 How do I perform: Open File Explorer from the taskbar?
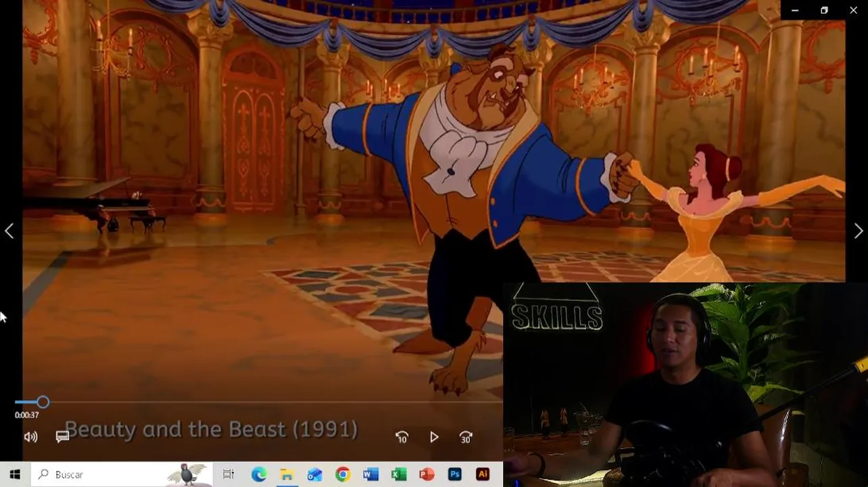tap(287, 475)
